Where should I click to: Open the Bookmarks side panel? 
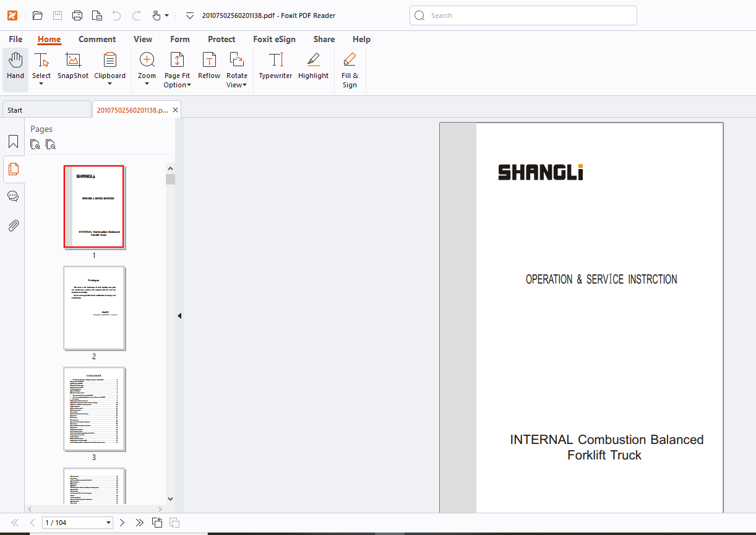click(x=13, y=141)
